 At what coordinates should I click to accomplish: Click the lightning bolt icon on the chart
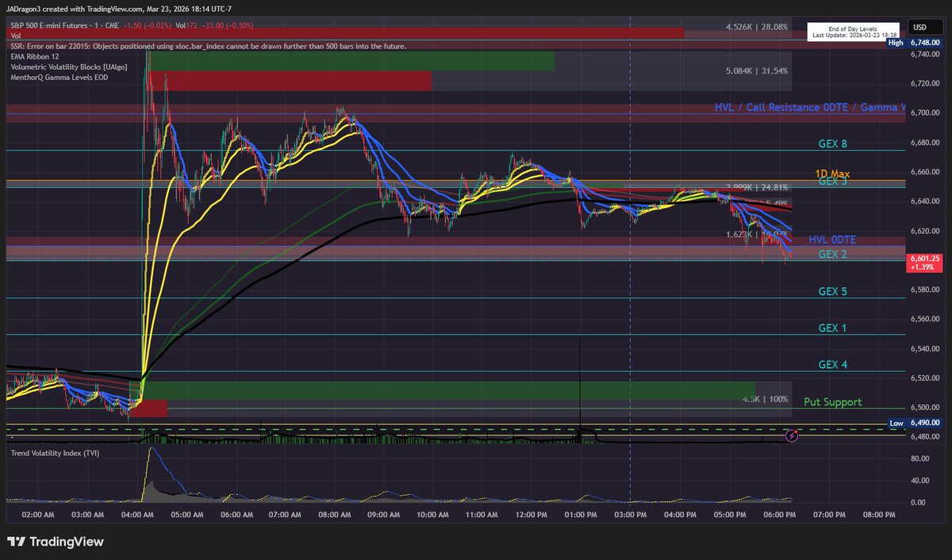click(x=792, y=435)
